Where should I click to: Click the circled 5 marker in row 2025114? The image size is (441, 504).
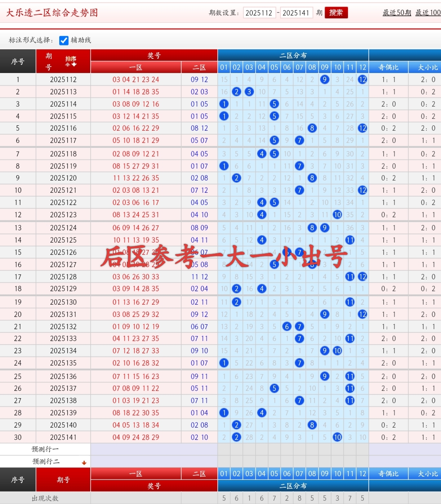[274, 104]
